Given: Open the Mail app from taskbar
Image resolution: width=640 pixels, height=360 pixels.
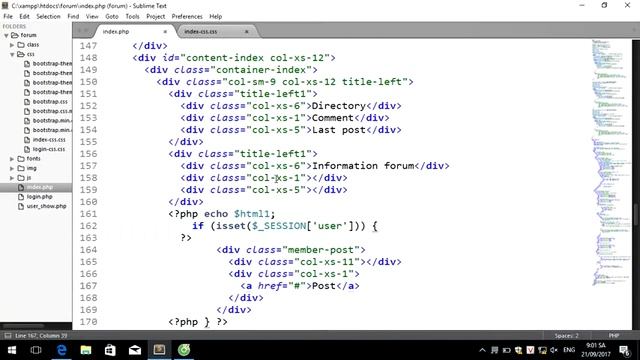Looking at the screenshot, I should [135, 350].
